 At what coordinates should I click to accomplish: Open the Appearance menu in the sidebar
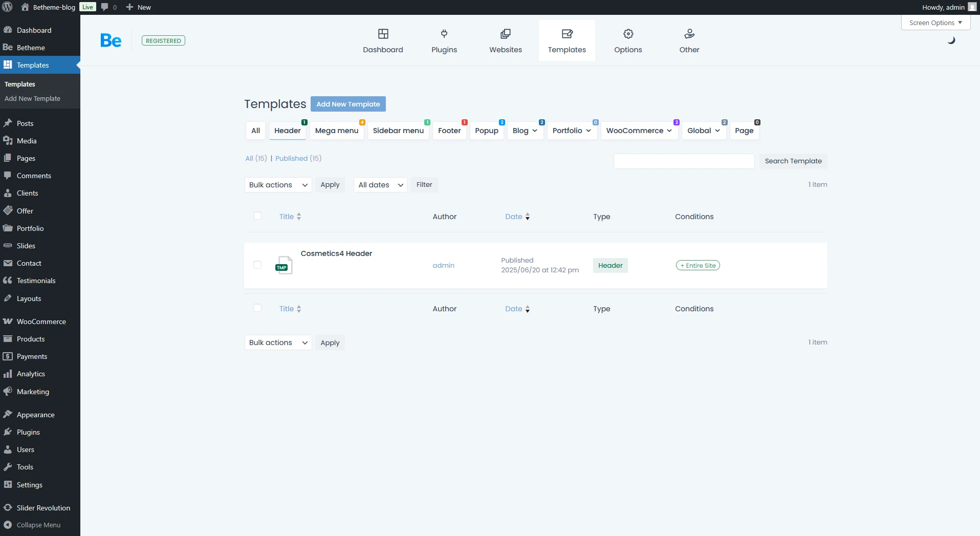35,414
